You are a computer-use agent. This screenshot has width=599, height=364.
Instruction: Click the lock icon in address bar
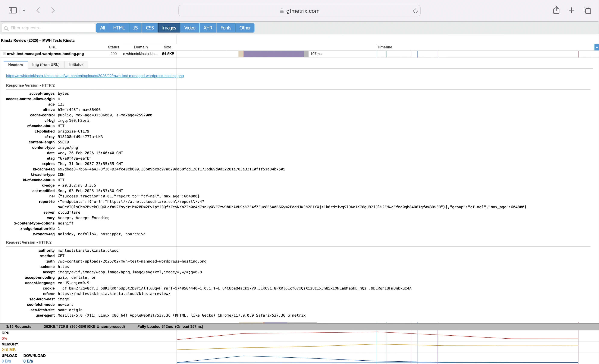pos(282,11)
